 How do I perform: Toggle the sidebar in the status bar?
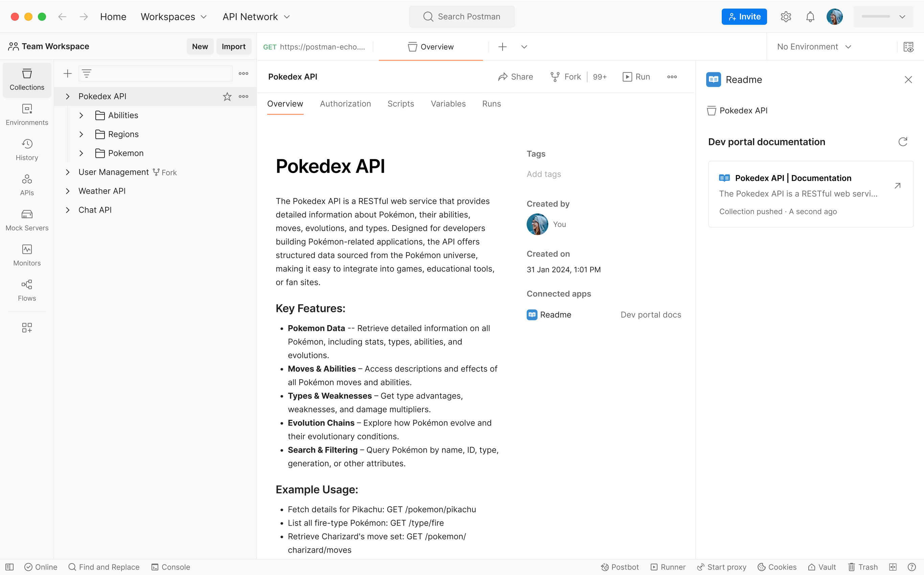[9, 567]
